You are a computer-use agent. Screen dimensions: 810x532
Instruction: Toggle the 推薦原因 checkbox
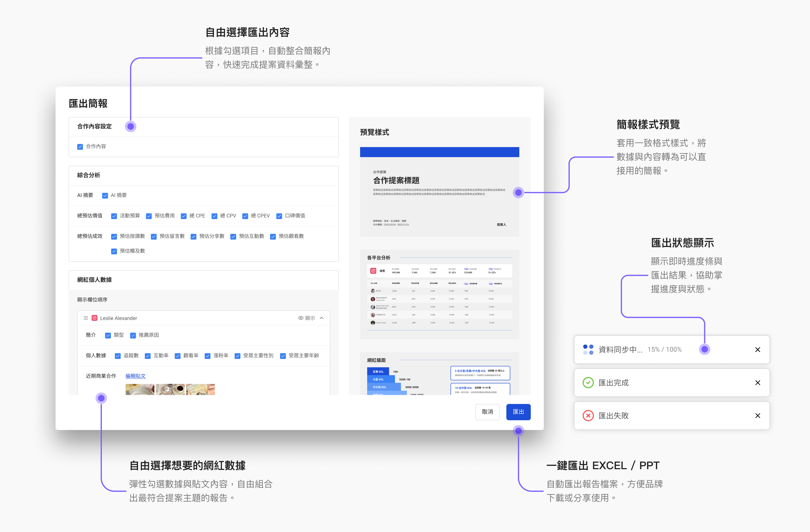(133, 335)
